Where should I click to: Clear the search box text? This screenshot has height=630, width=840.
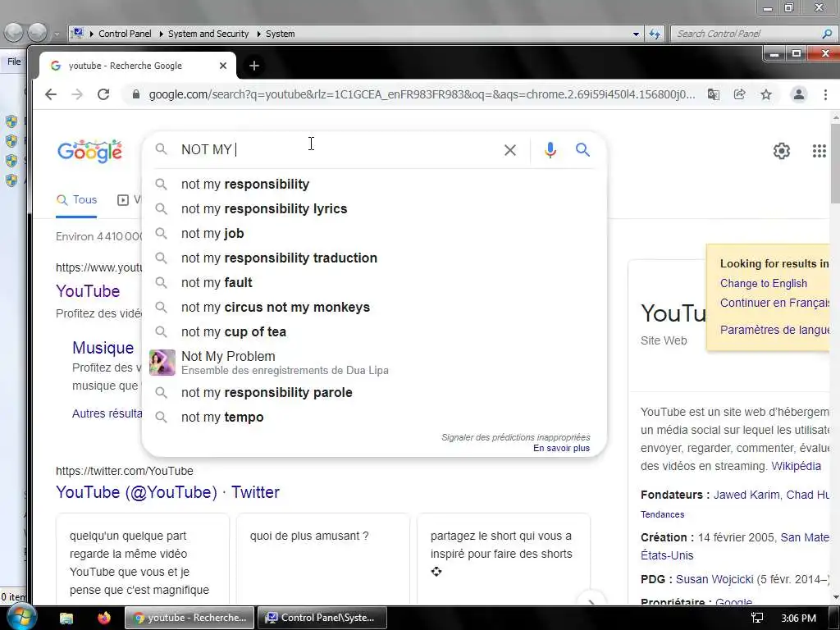point(510,150)
